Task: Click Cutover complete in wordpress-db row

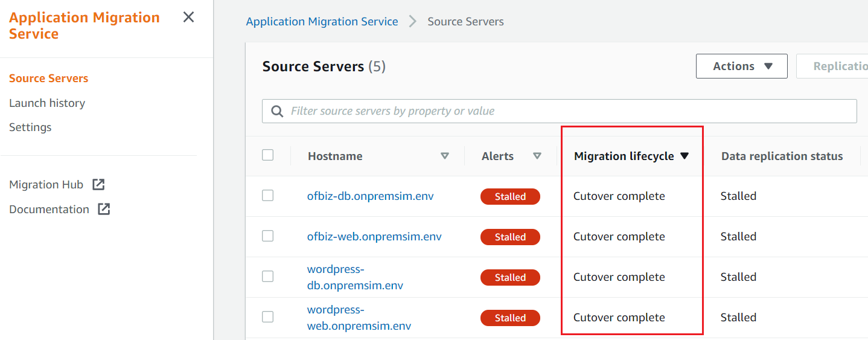Action: click(x=619, y=277)
